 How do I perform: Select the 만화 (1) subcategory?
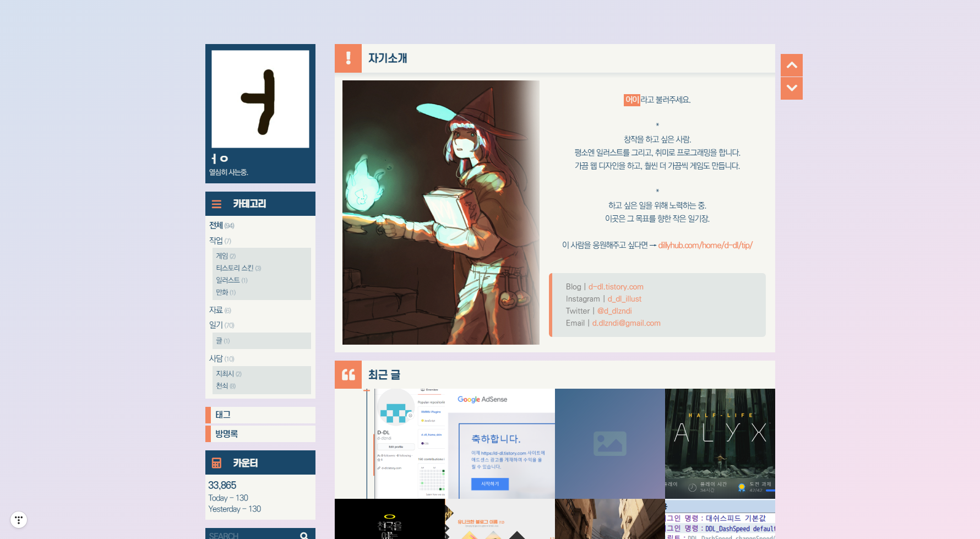click(226, 292)
